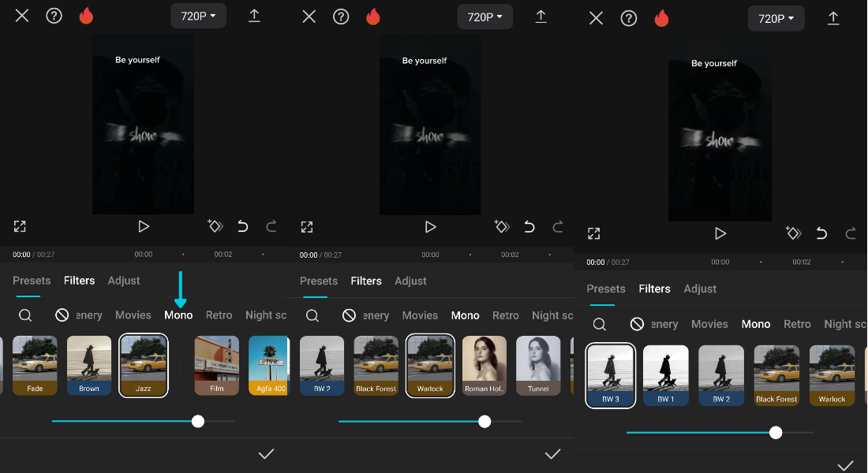Tap the flame icon in the left screenshot

(x=86, y=16)
